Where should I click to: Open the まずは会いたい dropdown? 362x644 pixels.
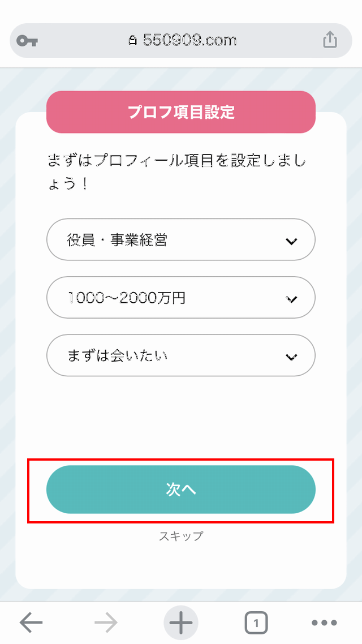coord(170,356)
